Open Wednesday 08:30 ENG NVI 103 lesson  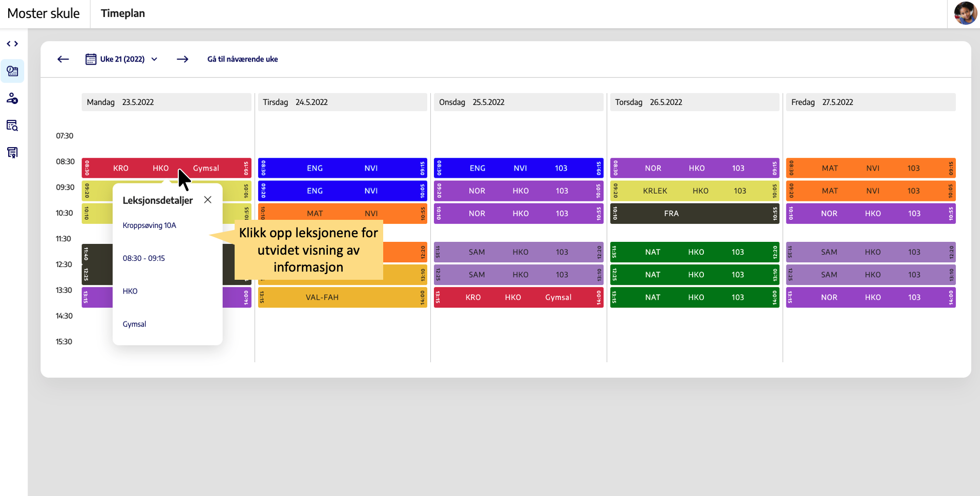(518, 168)
